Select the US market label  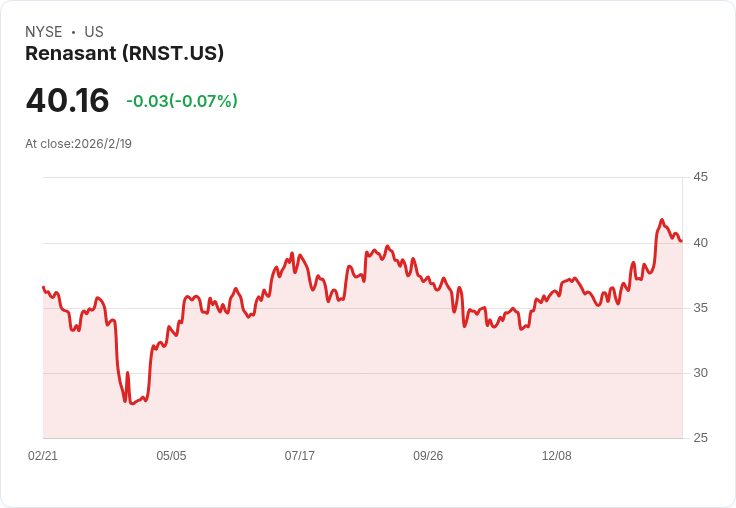pos(94,32)
